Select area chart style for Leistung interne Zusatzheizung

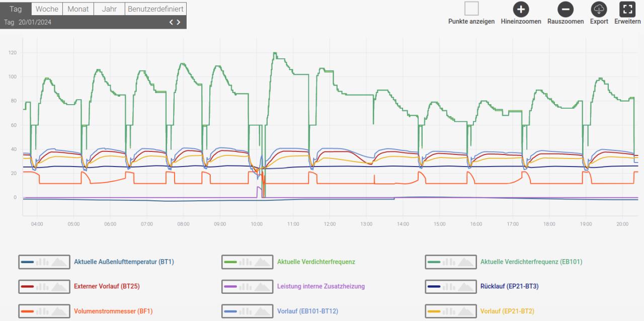pos(263,286)
